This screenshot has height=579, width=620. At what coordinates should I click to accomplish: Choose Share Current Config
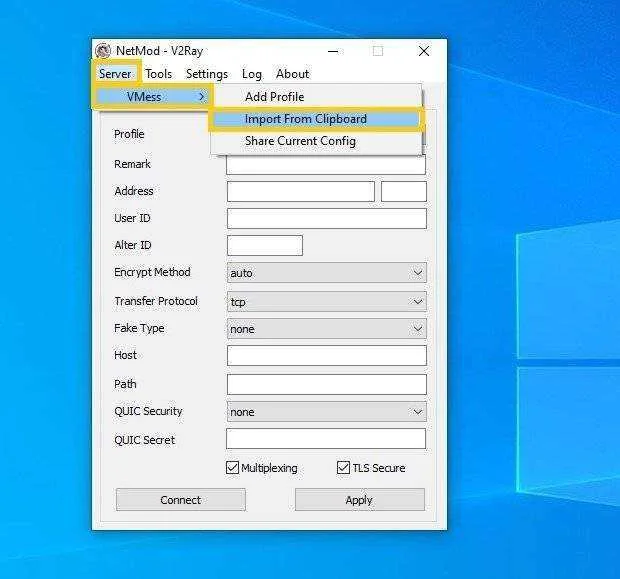tap(316, 141)
